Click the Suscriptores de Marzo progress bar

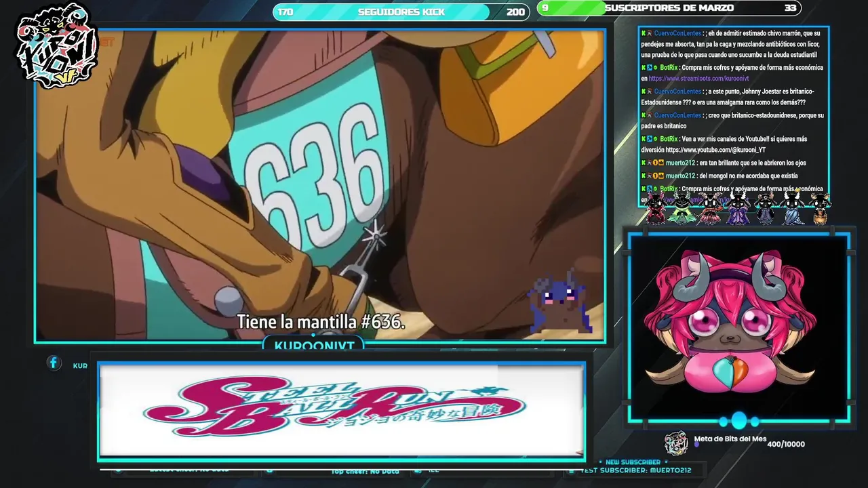coord(669,8)
